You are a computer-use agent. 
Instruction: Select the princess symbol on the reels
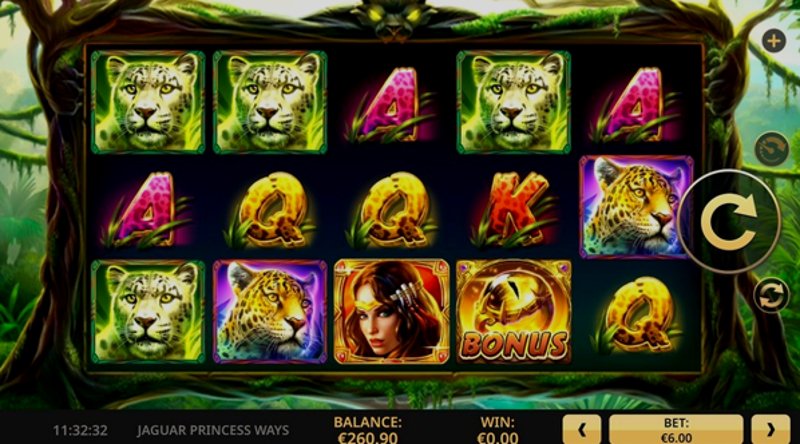(x=391, y=311)
